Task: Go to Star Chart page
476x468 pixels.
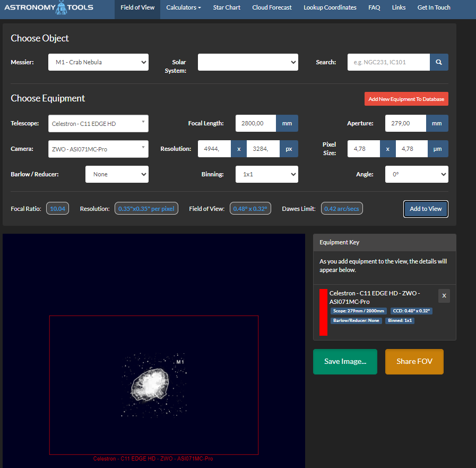Action: (x=227, y=7)
